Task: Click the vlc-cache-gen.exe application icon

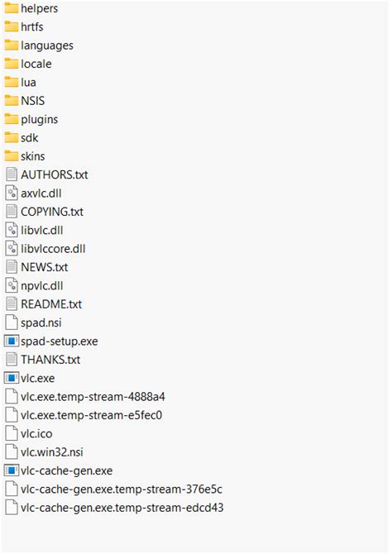Action: point(12,470)
